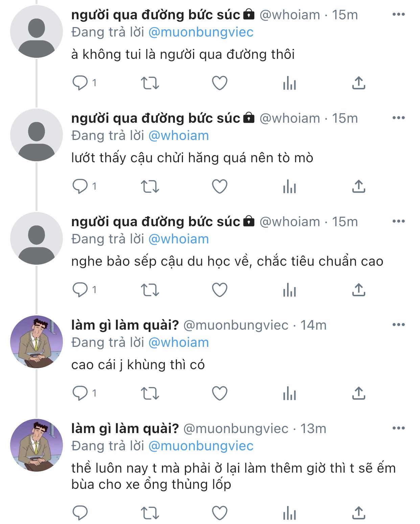The image size is (420, 524).
Task: Like the "à không tui là người qua đường thôi" tweet
Action: [219, 83]
